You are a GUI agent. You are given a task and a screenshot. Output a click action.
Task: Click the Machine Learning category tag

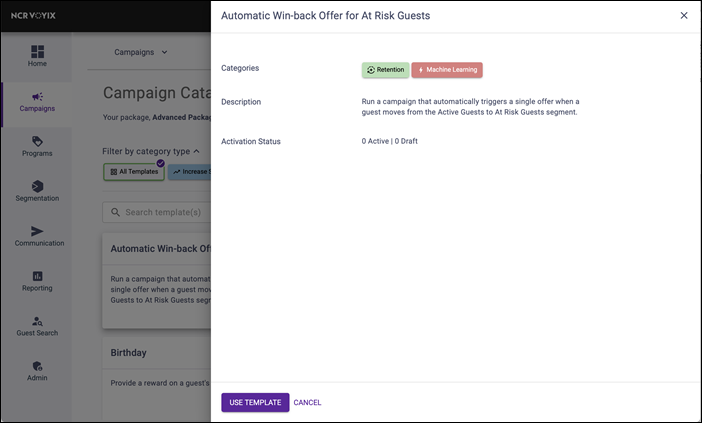coord(447,70)
